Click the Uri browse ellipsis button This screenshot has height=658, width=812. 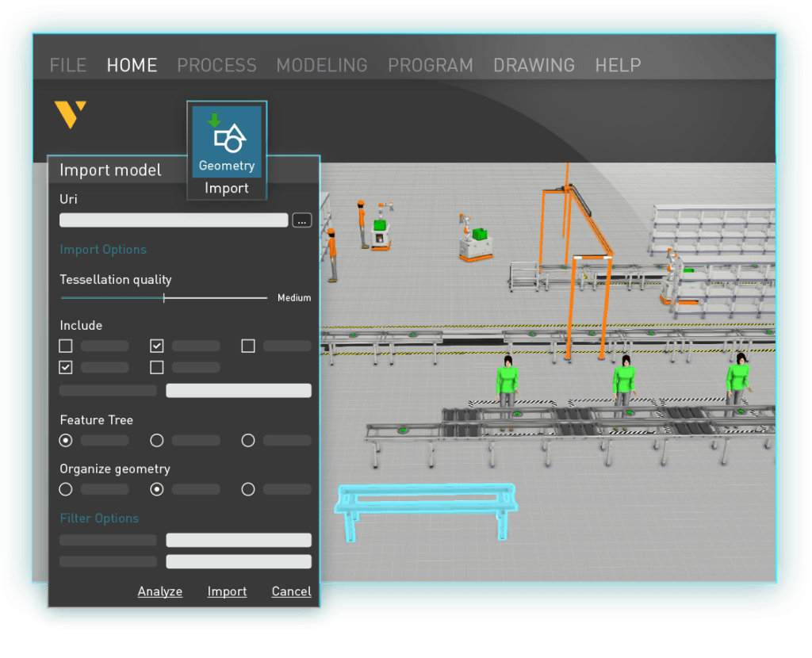(x=301, y=220)
